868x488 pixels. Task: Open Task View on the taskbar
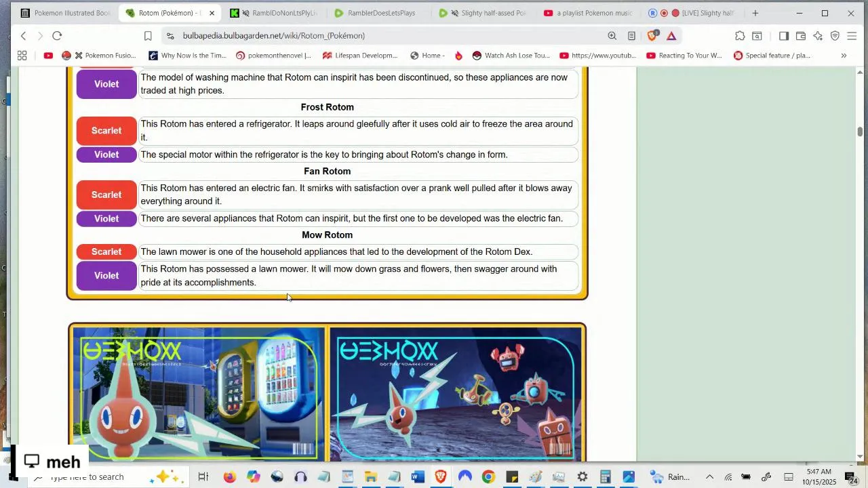pos(203,477)
